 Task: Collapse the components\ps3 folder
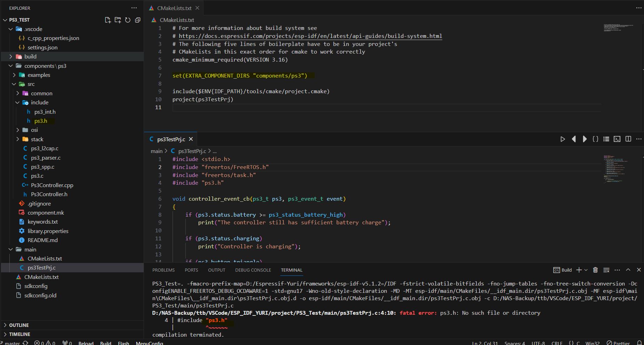(x=11, y=66)
